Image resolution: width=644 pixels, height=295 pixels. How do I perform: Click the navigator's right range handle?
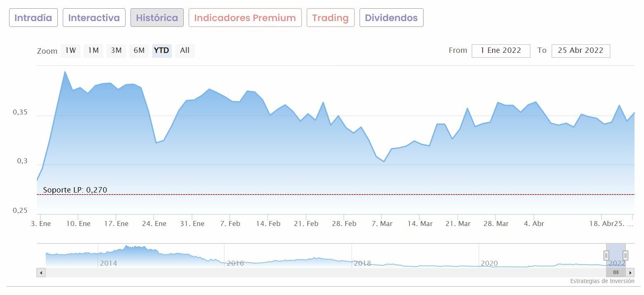coord(625,255)
